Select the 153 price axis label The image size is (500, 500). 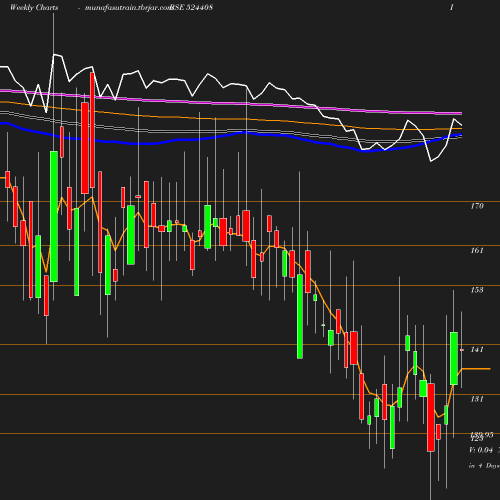477,290
